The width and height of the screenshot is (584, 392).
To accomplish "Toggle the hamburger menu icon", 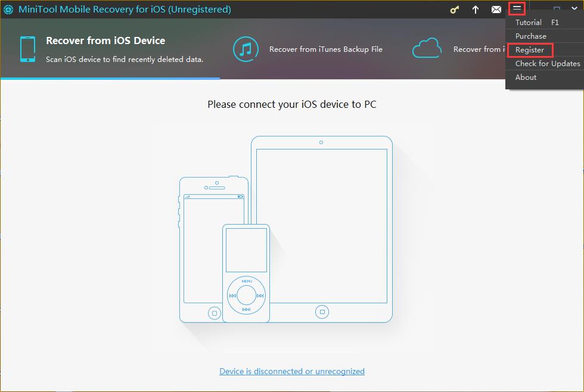I will point(517,8).
